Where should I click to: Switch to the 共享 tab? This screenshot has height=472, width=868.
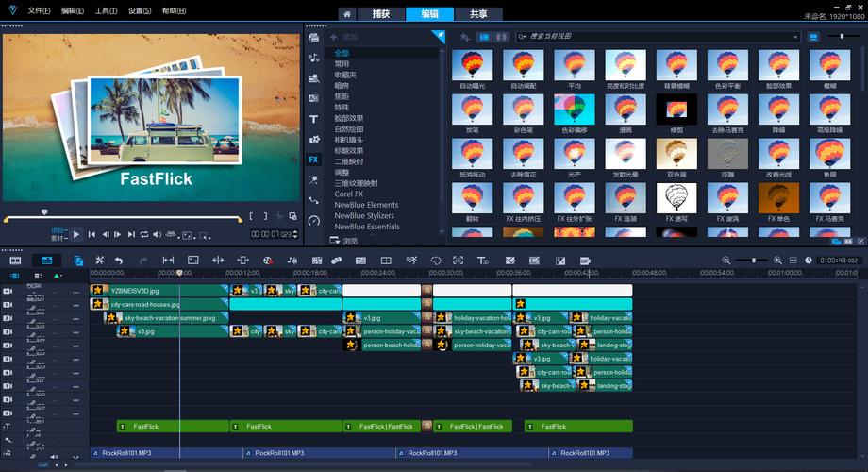coord(479,14)
